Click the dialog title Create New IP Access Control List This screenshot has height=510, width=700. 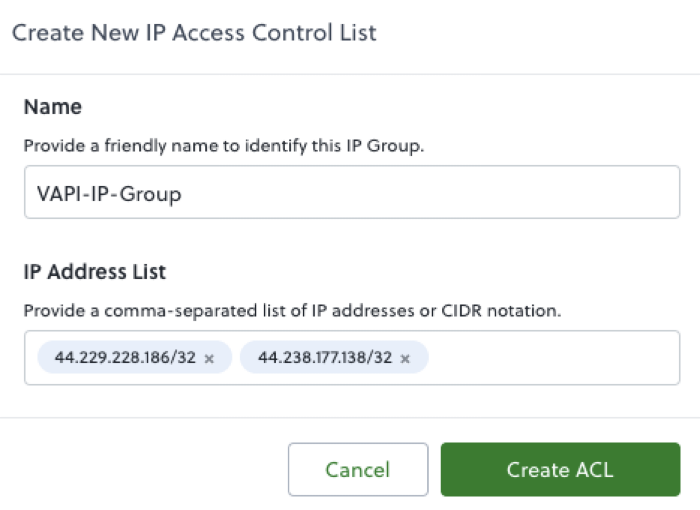tap(194, 32)
